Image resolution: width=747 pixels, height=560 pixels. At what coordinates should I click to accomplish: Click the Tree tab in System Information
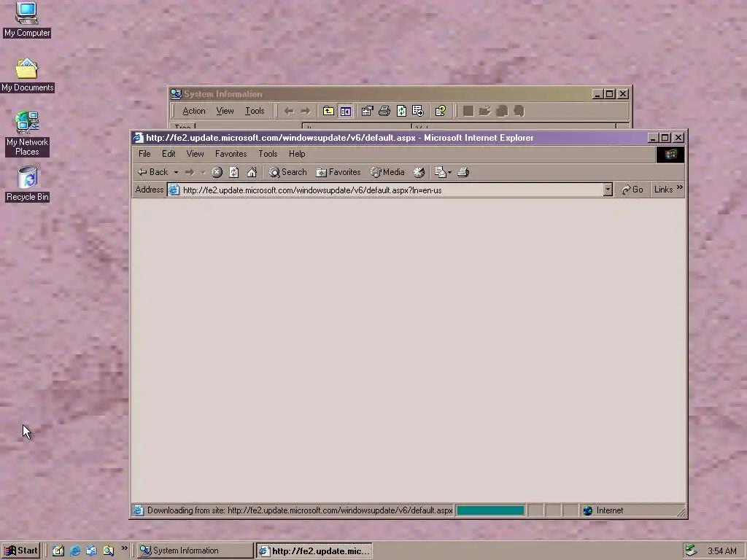183,127
